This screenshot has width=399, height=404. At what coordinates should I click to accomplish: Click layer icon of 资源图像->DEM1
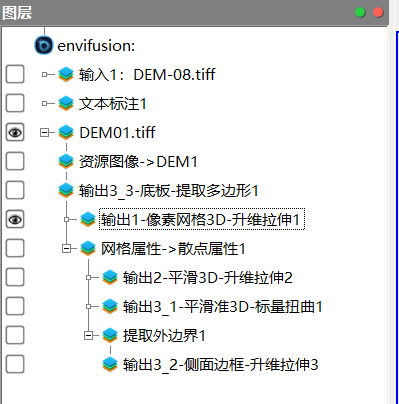(66, 162)
